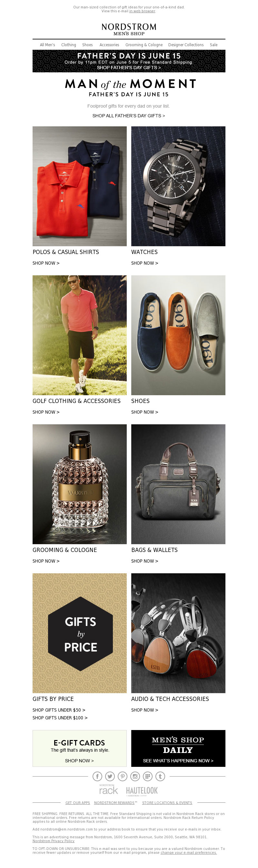This screenshot has height=868, width=258.
Task: Click the apps grid icon
Action: 148,776
